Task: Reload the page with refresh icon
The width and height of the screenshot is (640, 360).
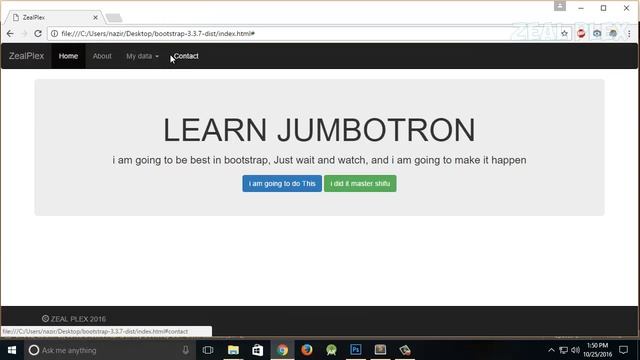Action: coord(38,33)
